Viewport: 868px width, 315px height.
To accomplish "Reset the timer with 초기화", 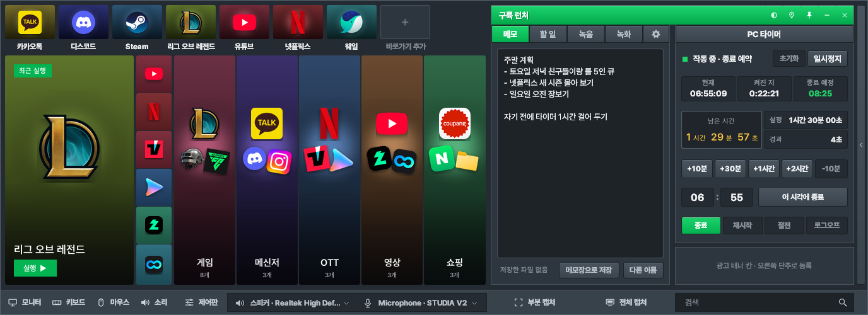I will pos(789,59).
